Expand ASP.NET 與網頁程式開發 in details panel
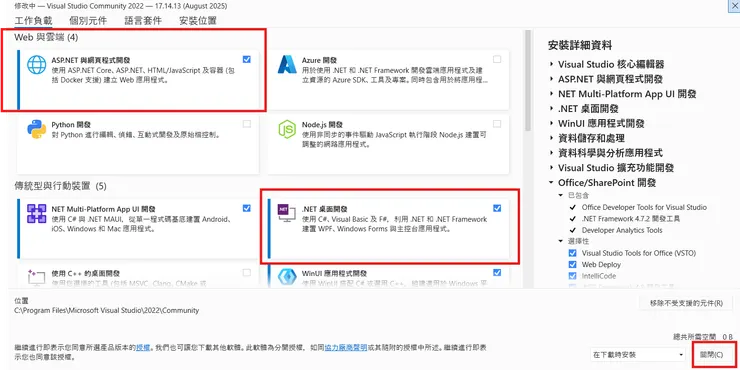The height and width of the screenshot is (370, 740). coord(551,79)
